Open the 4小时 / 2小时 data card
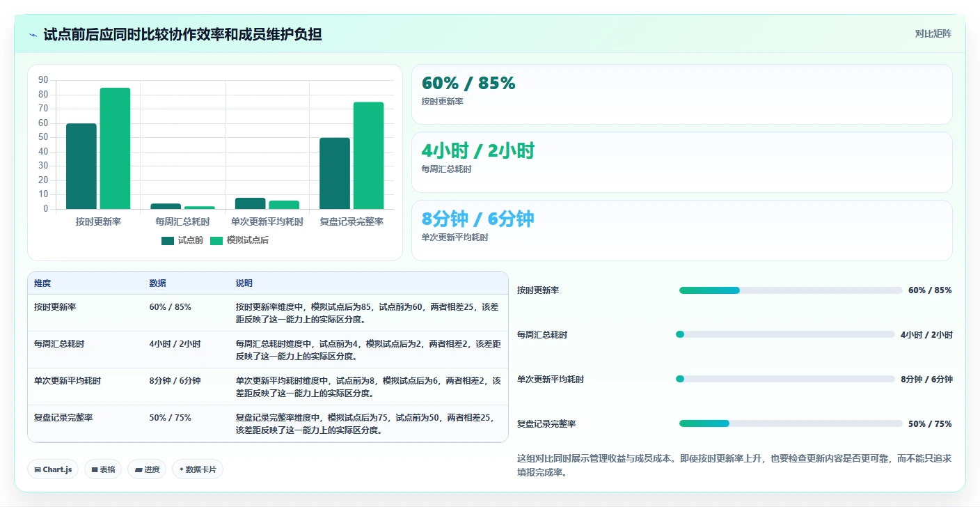 [681, 162]
